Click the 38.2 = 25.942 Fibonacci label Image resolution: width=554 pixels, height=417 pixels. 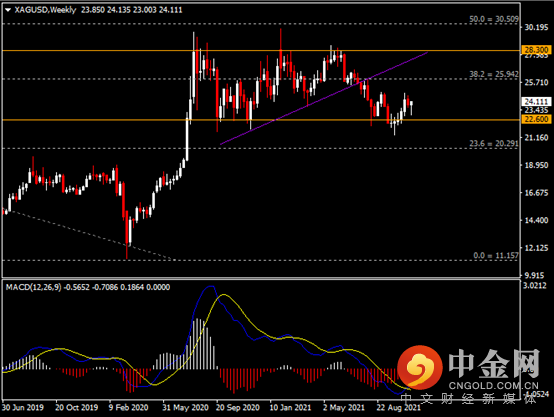[494, 74]
